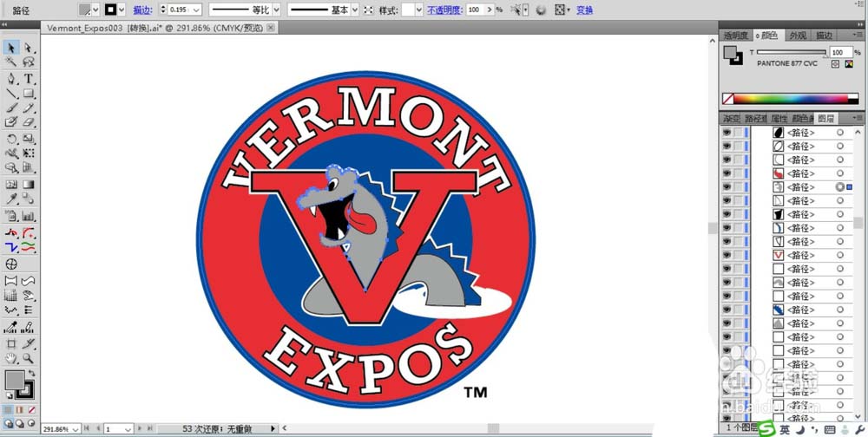Image resolution: width=868 pixels, height=437 pixels.
Task: Select the Line Segment tool
Action: click(11, 93)
